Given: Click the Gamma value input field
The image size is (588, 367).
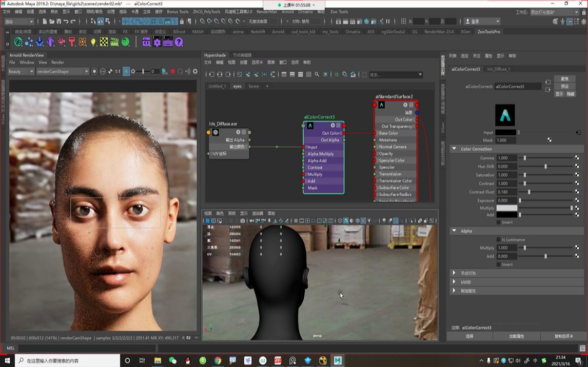Looking at the screenshot, I should click(506, 158).
